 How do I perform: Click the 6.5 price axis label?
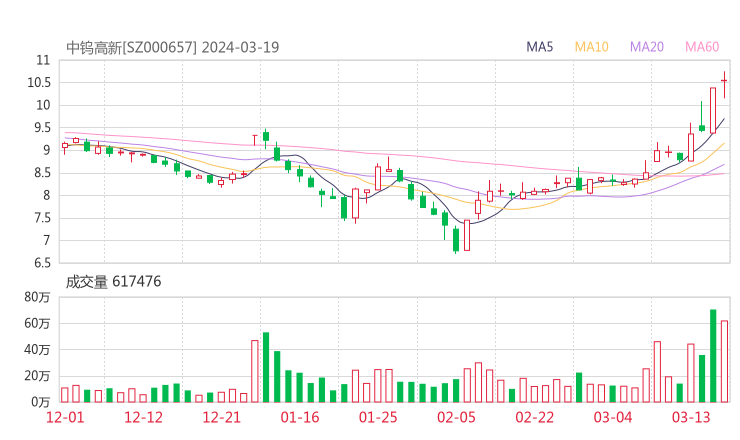(x=42, y=263)
